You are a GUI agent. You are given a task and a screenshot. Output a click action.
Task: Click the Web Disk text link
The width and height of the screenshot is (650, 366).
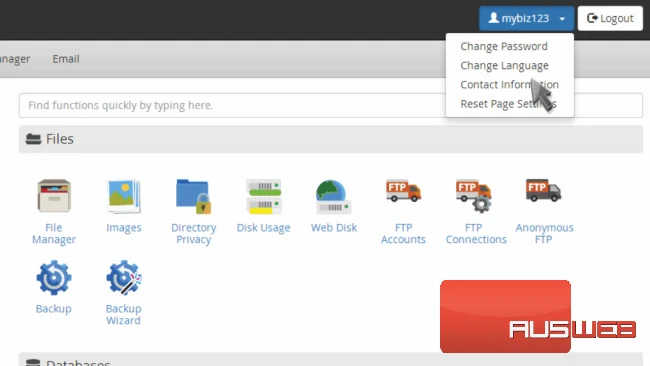[334, 228]
